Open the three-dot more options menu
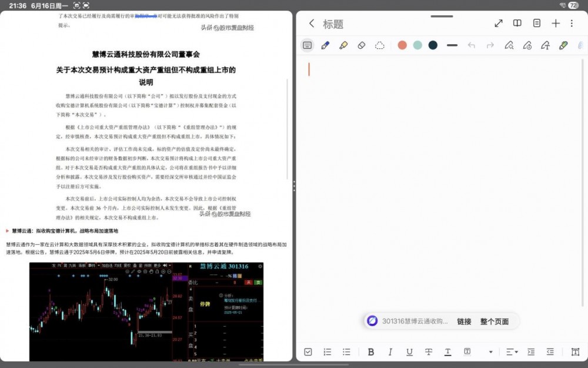This screenshot has width=588, height=368. click(x=572, y=24)
